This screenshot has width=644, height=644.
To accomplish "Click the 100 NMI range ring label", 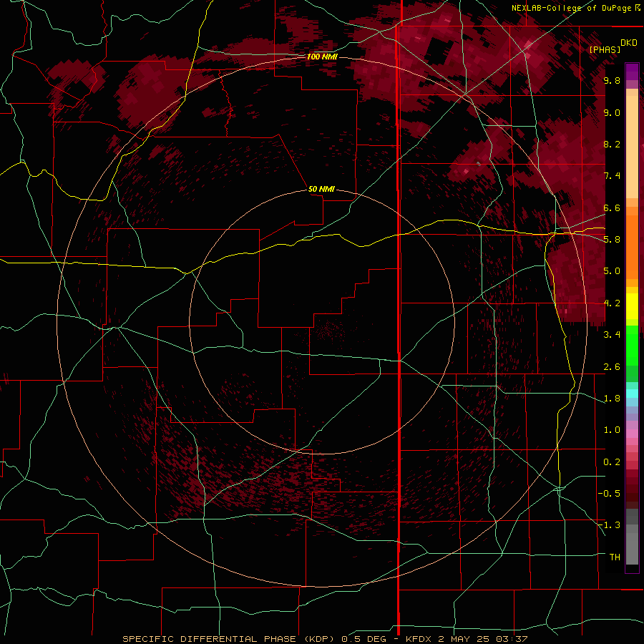I will pos(321,57).
